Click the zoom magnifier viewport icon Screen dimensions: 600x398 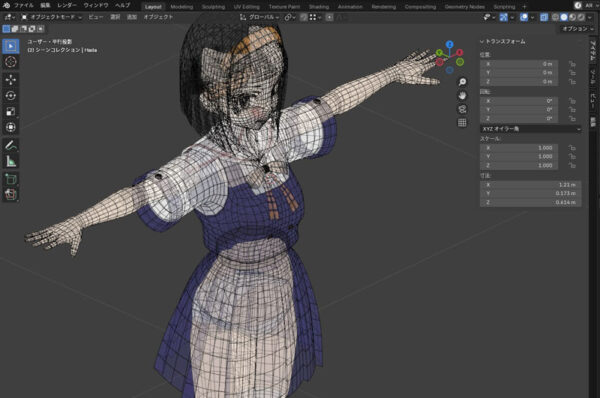462,82
